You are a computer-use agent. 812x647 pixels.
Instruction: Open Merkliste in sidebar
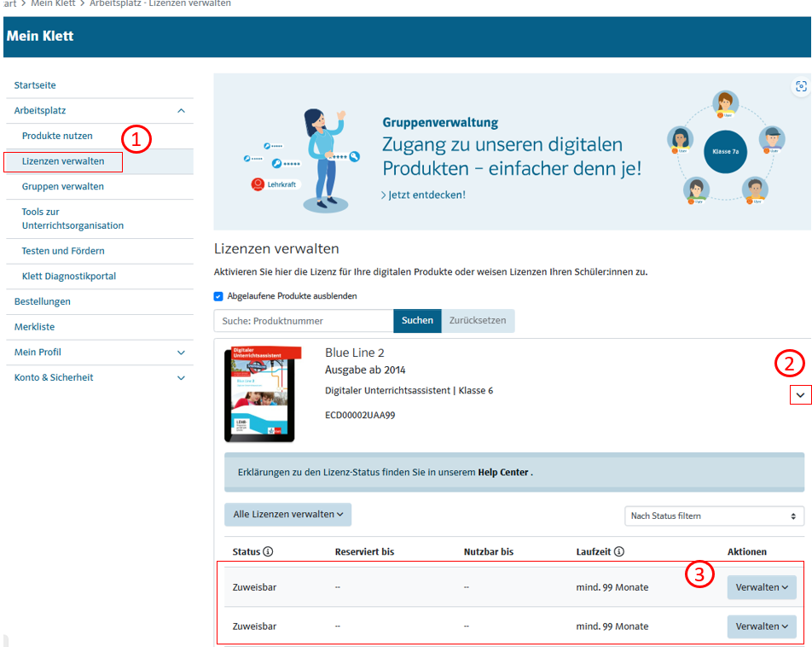[35, 327]
